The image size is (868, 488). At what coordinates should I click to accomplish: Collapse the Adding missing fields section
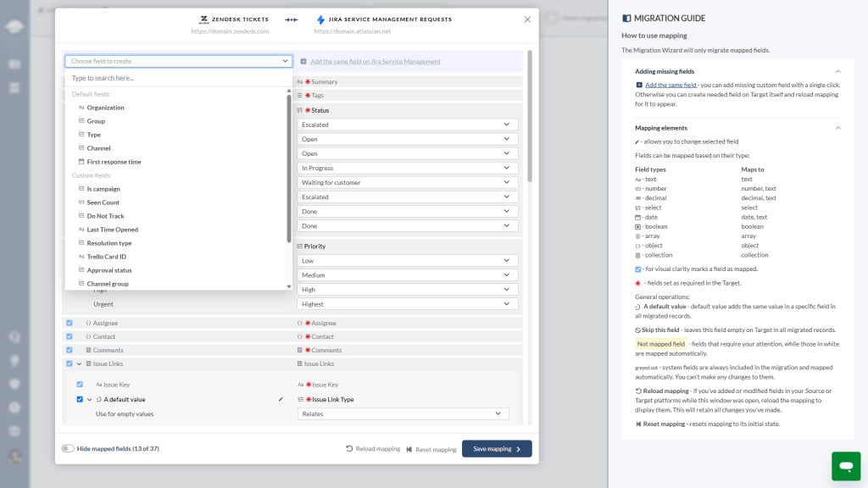pos(837,71)
